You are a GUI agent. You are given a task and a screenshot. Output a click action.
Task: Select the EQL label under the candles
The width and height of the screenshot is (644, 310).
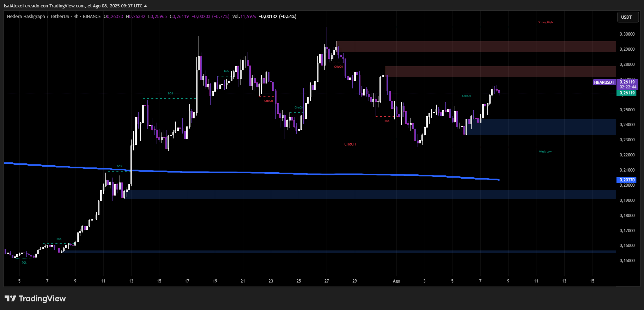click(x=24, y=263)
